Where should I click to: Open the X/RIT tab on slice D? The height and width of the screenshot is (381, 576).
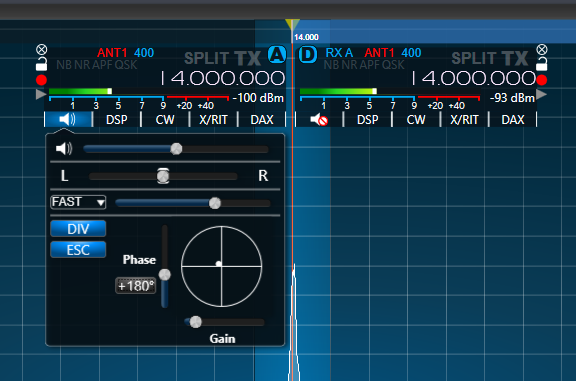click(x=464, y=120)
